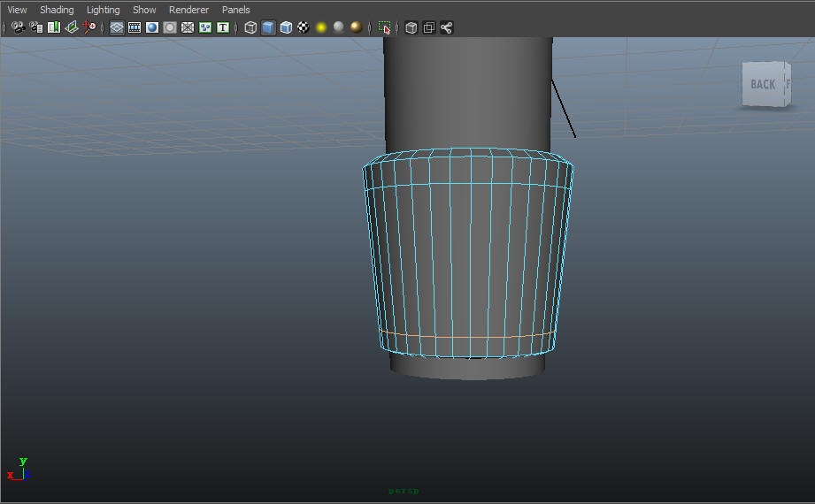The image size is (815, 504).
Task: Open the Renderer menu
Action: [188, 10]
